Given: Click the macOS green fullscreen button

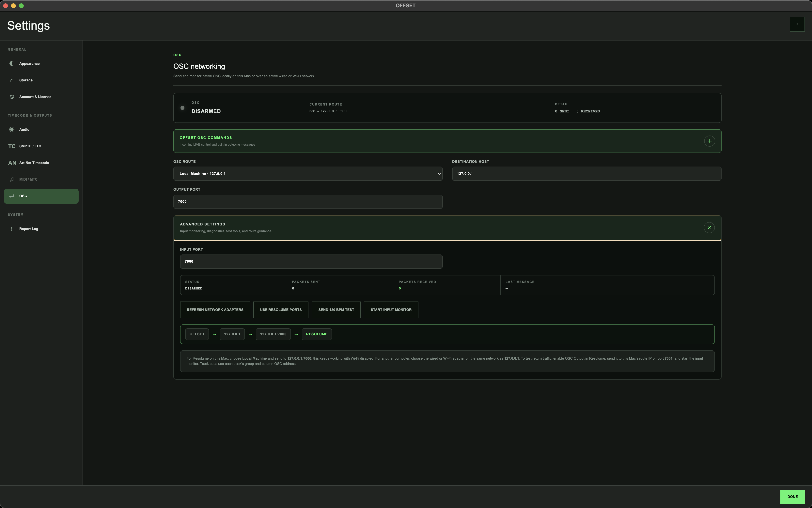Looking at the screenshot, I should coord(22,6).
